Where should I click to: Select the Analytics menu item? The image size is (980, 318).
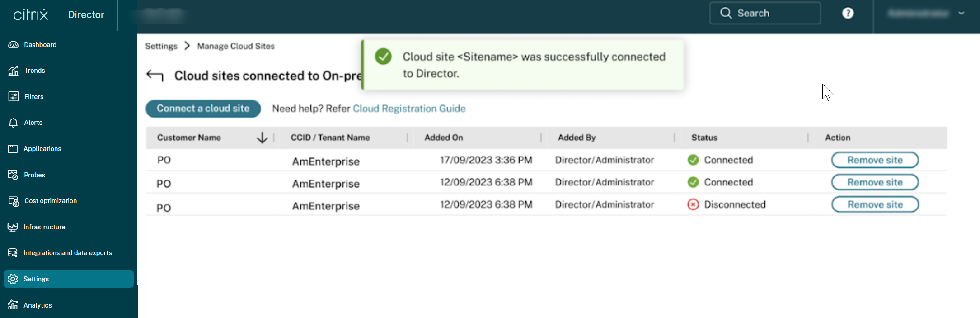[x=38, y=305]
